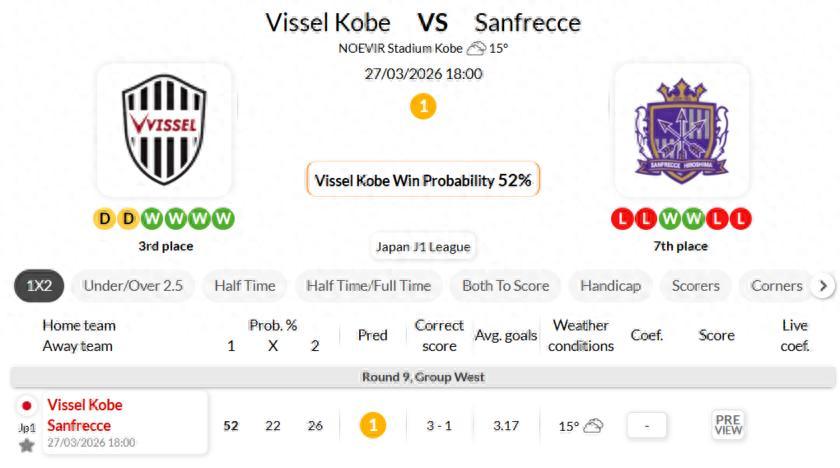The width and height of the screenshot is (840, 468).
Task: Open the Vissel Kobe link in match row
Action: point(85,405)
